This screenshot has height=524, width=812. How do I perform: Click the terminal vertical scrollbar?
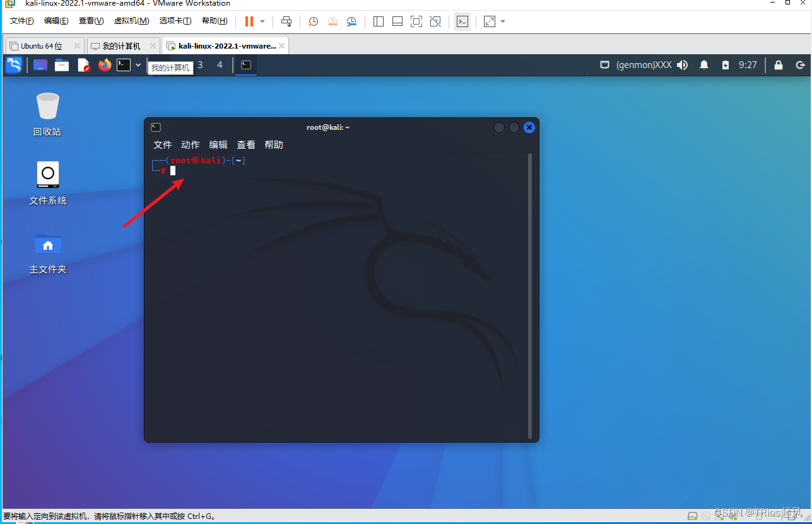coord(530,295)
